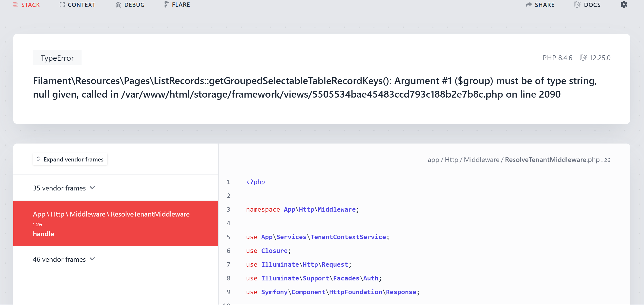644x305 pixels.
Task: Expand the 46 vendor frames group
Action: 64,259
